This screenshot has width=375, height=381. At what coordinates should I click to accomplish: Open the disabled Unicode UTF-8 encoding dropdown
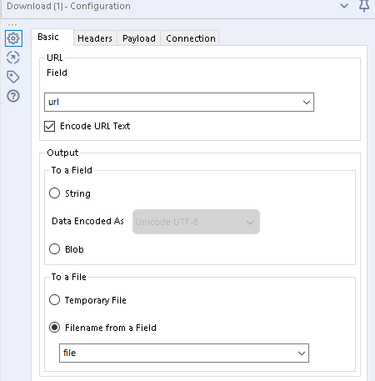point(196,222)
